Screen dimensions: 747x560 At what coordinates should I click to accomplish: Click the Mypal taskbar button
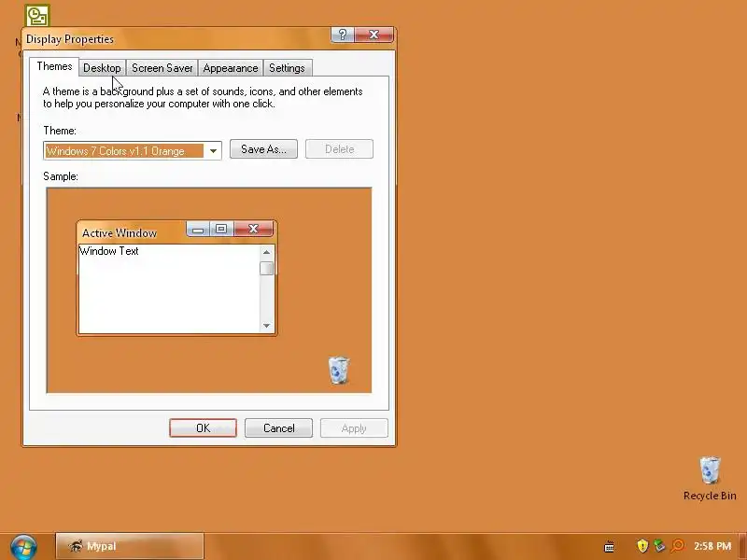click(130, 546)
